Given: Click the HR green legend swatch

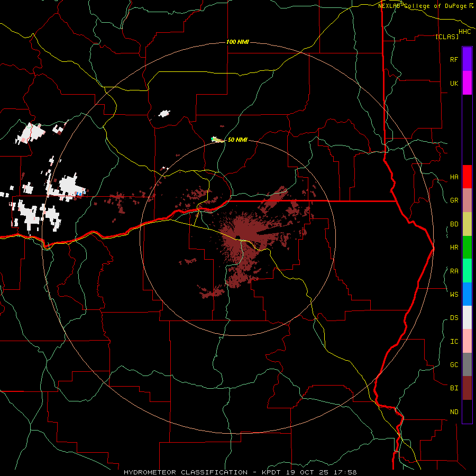Looking at the screenshot, I should [467, 248].
